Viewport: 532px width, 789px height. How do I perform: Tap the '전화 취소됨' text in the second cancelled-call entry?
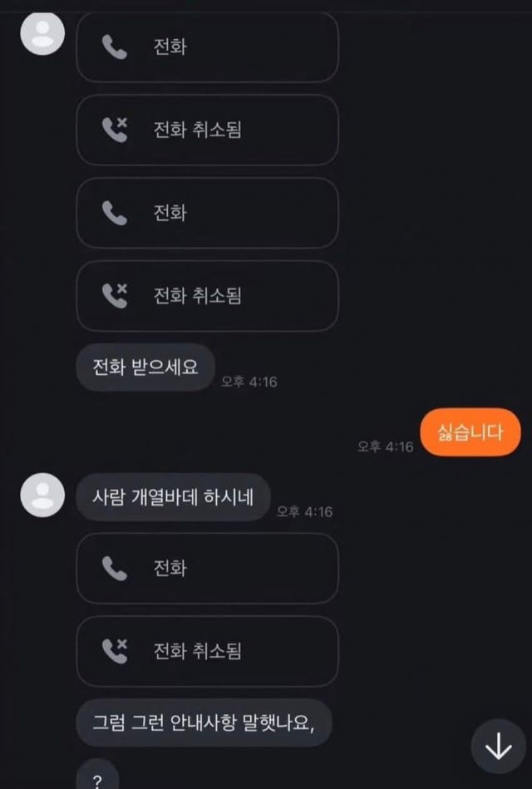tap(197, 295)
